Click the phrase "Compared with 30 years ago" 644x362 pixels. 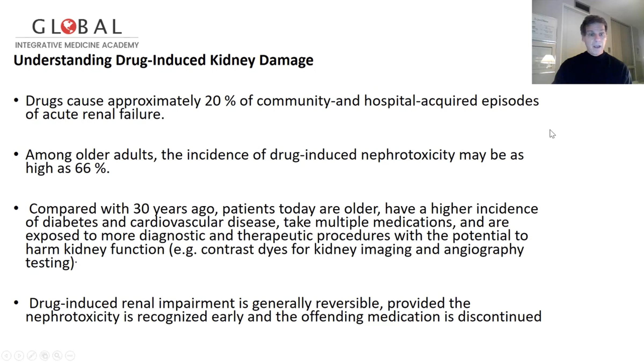(x=123, y=209)
